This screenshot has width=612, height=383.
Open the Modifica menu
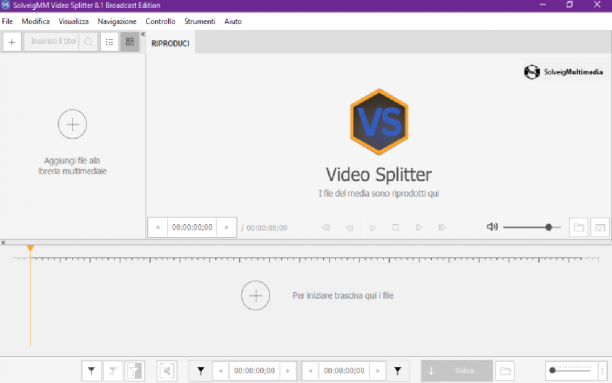pyautogui.click(x=36, y=21)
